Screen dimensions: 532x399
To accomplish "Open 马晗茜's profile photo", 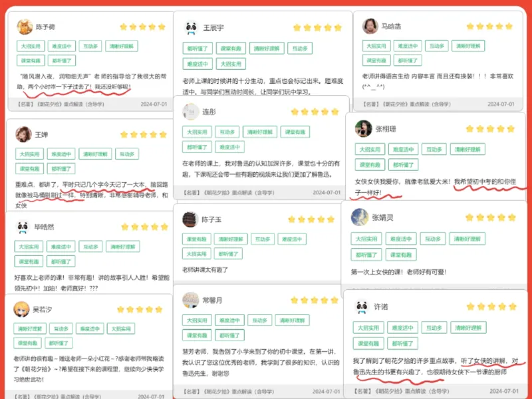I will (370, 26).
